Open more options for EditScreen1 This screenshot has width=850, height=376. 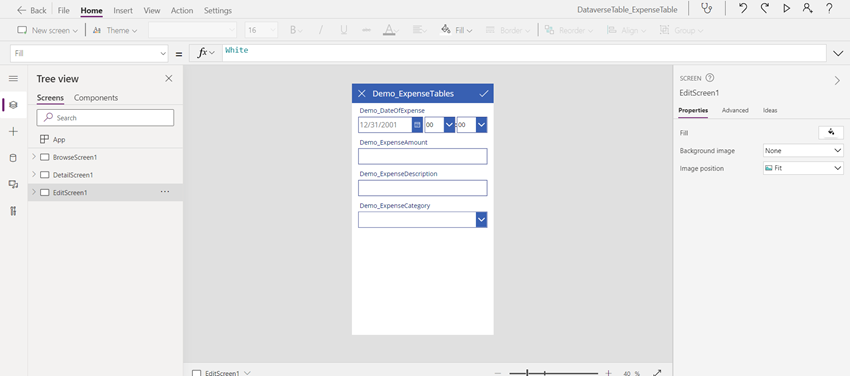coord(165,192)
